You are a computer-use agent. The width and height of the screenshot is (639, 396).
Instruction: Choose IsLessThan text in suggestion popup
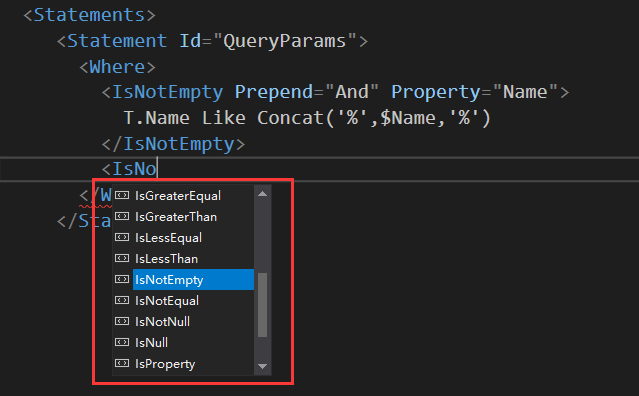[x=166, y=259]
